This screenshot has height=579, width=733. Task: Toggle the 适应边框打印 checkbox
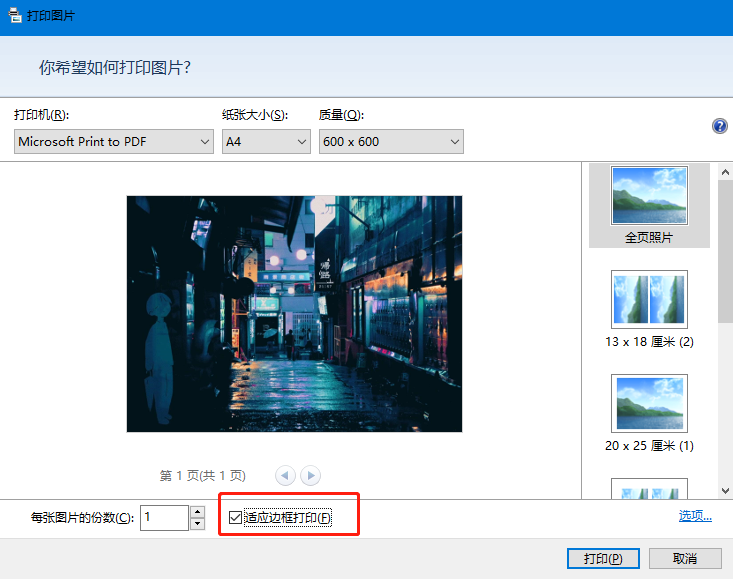235,517
